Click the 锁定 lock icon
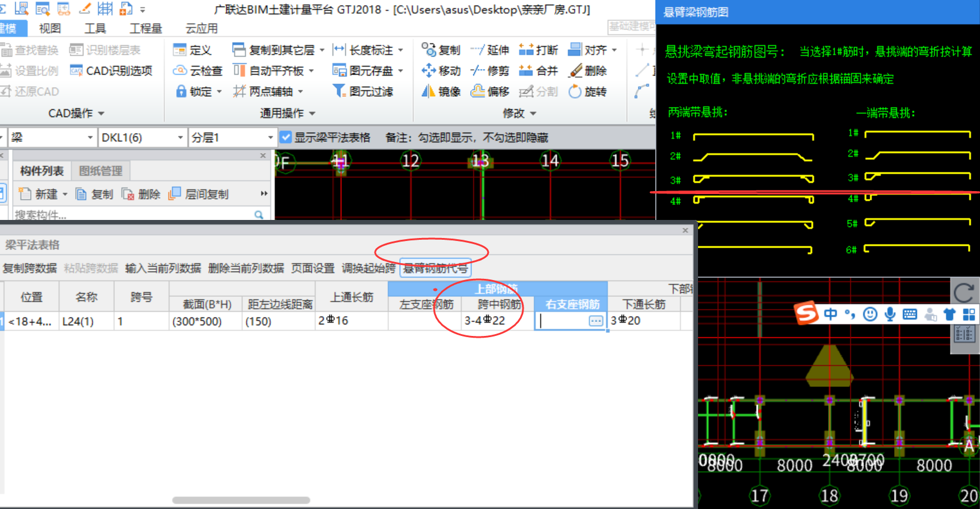The height and width of the screenshot is (509, 980). (x=180, y=91)
